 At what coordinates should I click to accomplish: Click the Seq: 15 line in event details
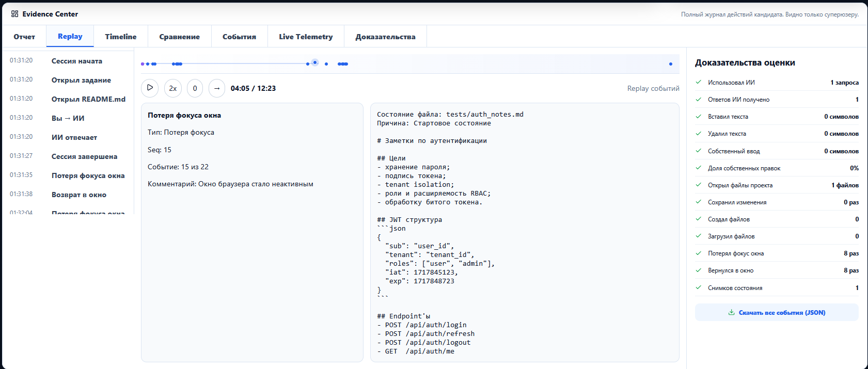[160, 150]
